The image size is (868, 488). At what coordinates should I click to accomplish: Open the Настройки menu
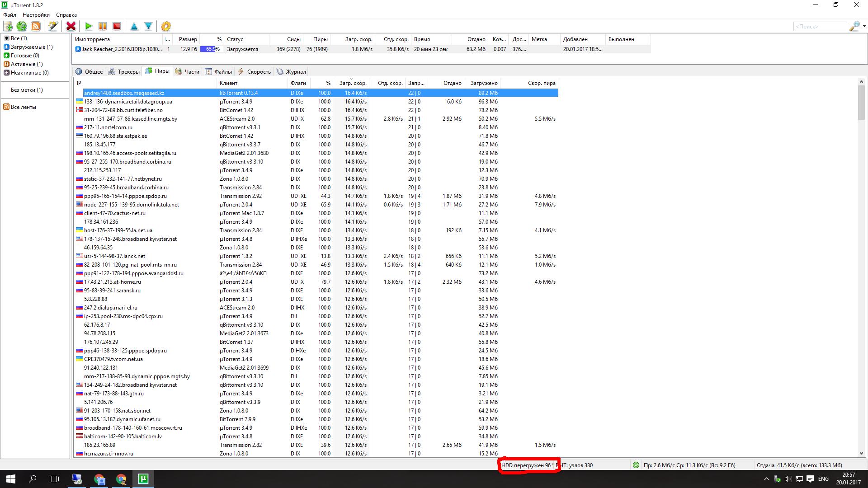click(x=36, y=15)
